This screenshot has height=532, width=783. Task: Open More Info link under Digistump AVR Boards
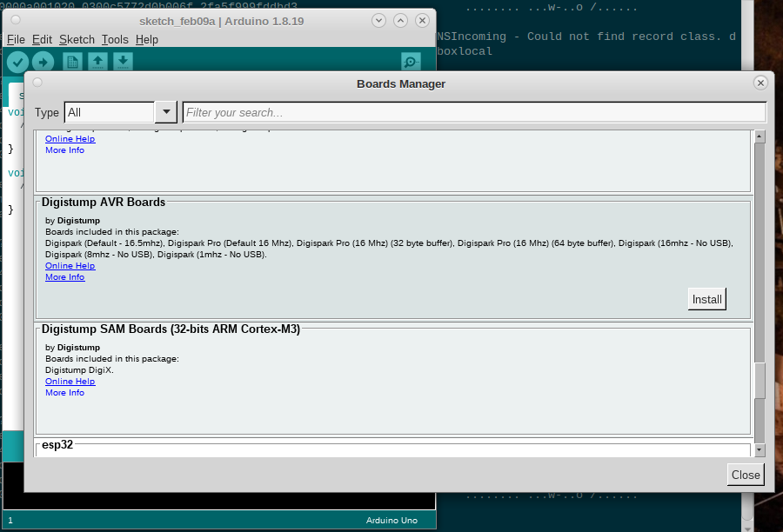tap(65, 277)
